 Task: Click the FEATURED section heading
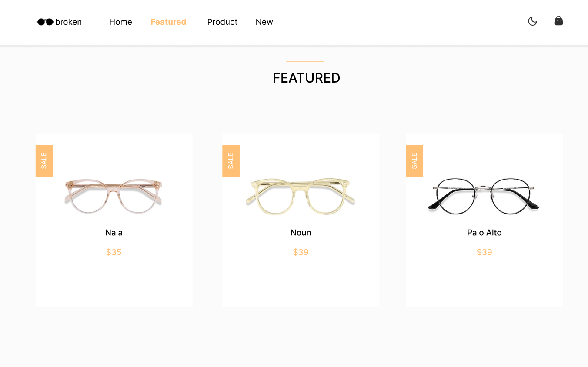click(306, 78)
